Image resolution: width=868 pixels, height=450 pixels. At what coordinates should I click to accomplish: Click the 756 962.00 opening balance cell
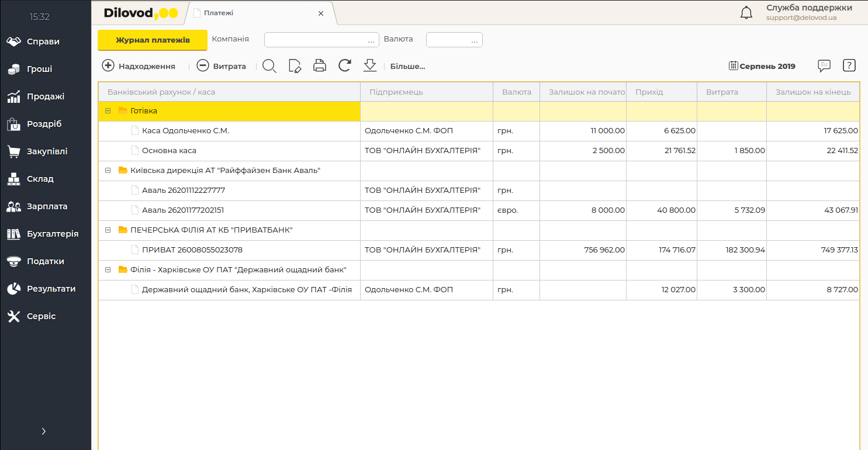click(x=583, y=250)
